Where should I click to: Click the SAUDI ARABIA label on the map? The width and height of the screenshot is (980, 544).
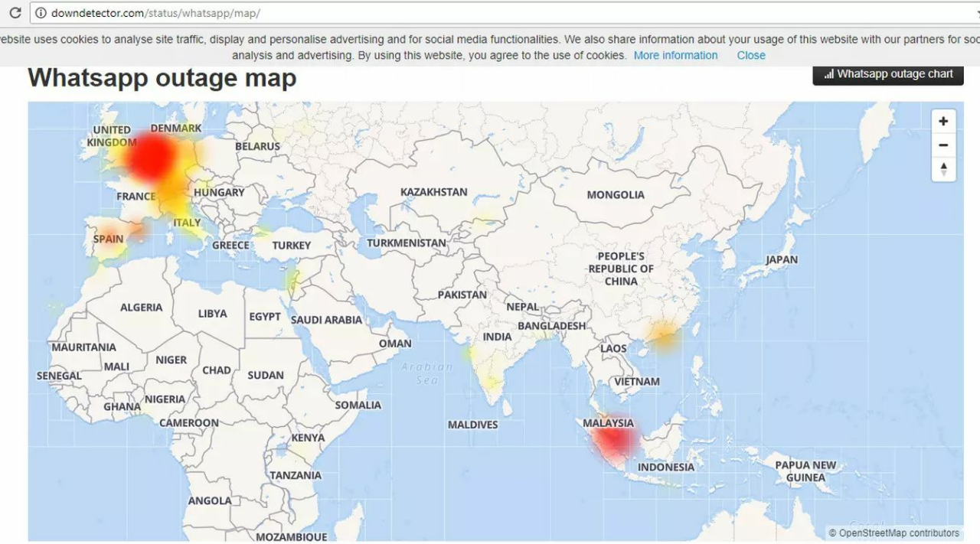pyautogui.click(x=326, y=320)
